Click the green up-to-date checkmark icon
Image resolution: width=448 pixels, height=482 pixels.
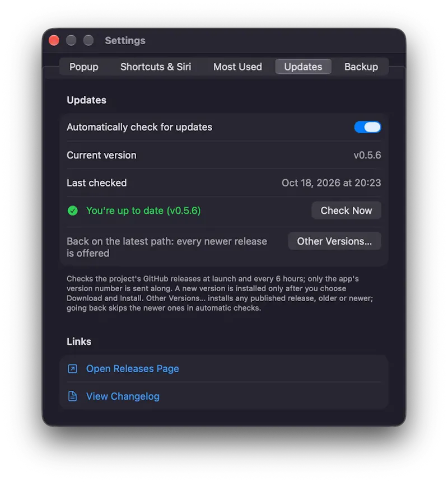point(73,210)
